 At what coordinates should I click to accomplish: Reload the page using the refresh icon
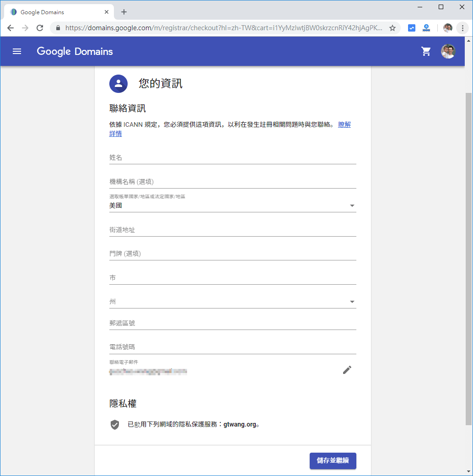40,28
